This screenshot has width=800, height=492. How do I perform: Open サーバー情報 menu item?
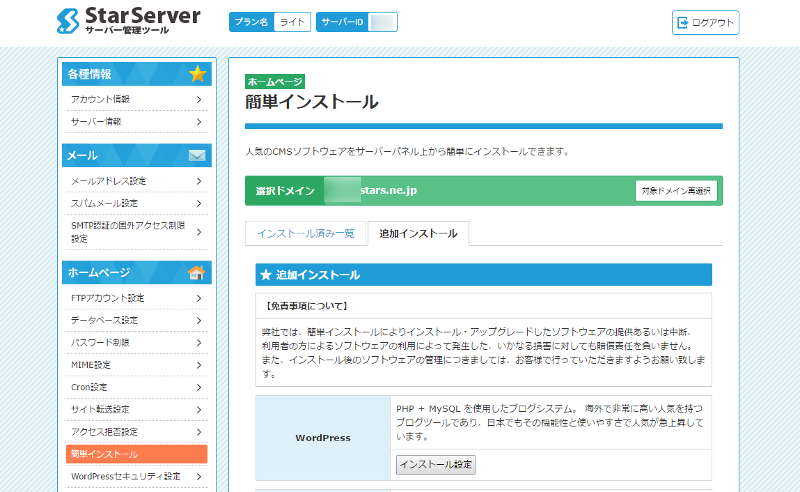[x=136, y=122]
